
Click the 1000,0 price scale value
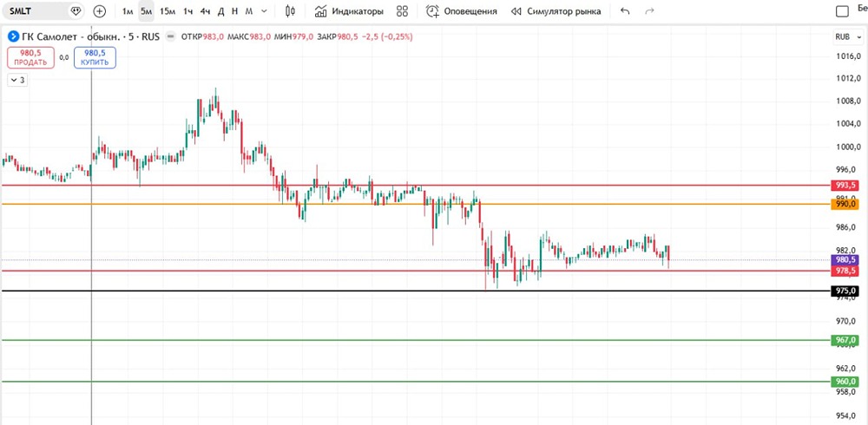point(847,147)
